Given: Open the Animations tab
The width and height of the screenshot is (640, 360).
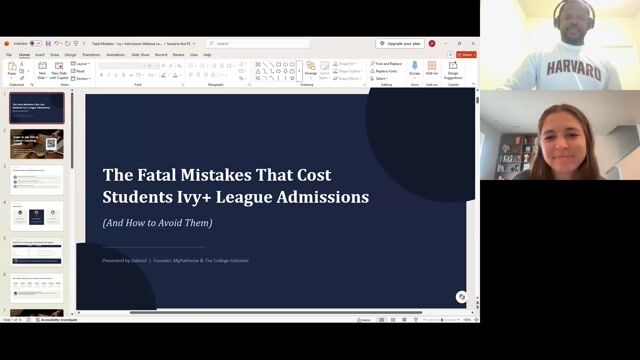Looking at the screenshot, I should 116,55.
